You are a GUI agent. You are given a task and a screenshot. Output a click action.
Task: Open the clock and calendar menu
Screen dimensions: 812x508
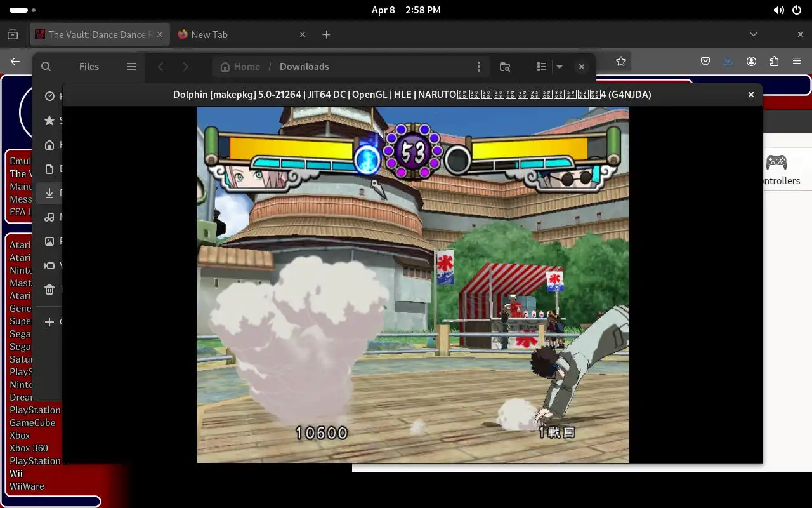[x=406, y=10]
